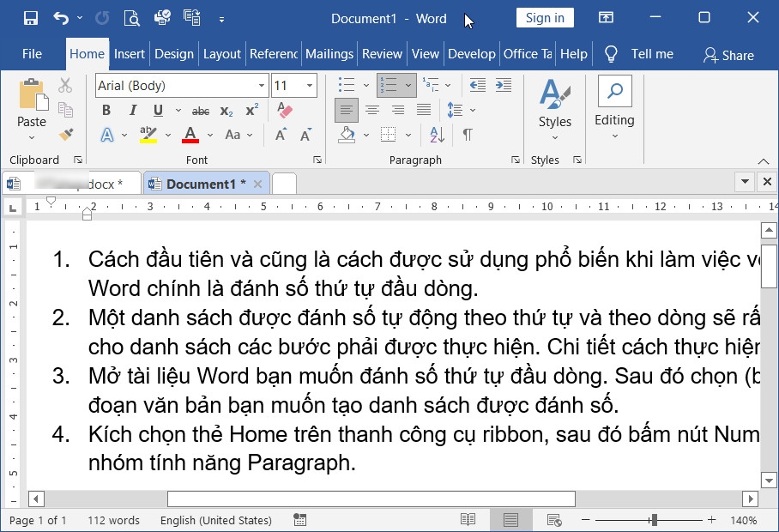779x532 pixels.
Task: Expand the numbering library dropdown arrow
Action: 408,85
